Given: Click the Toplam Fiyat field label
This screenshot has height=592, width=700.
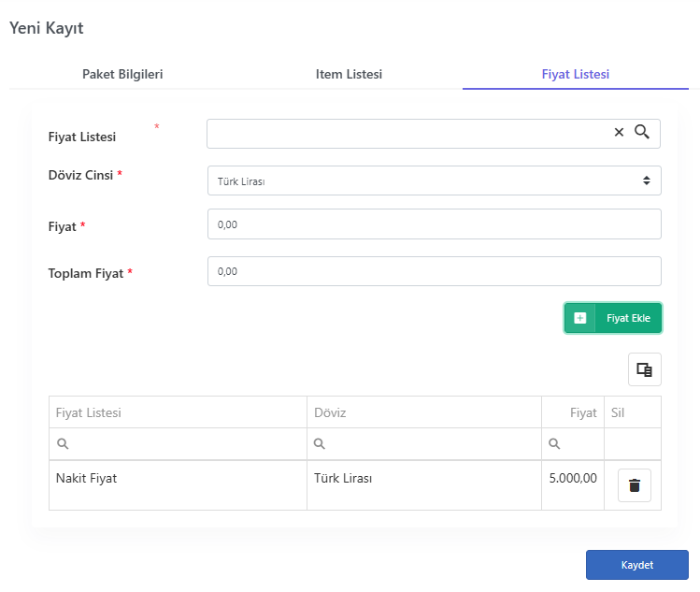Looking at the screenshot, I should coord(86,273).
